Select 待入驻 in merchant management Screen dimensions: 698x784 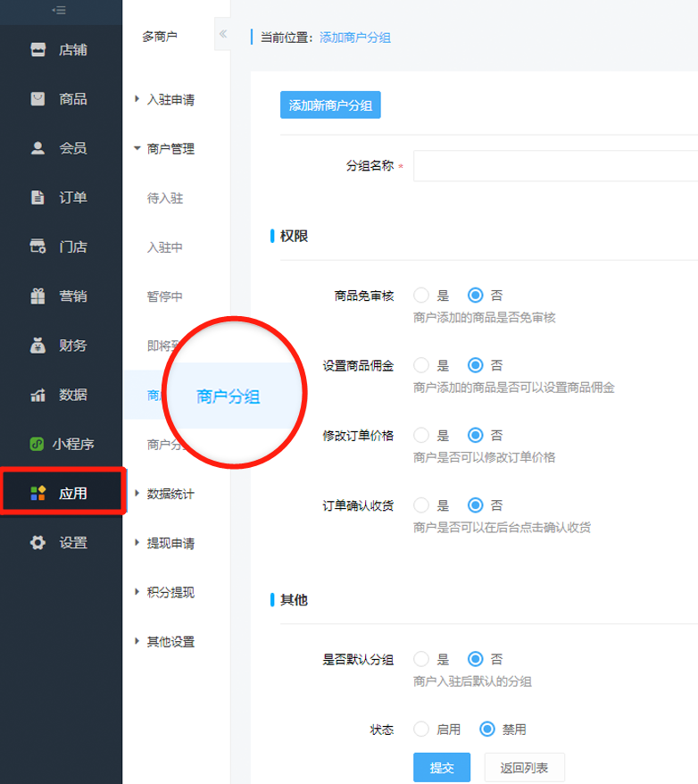165,198
